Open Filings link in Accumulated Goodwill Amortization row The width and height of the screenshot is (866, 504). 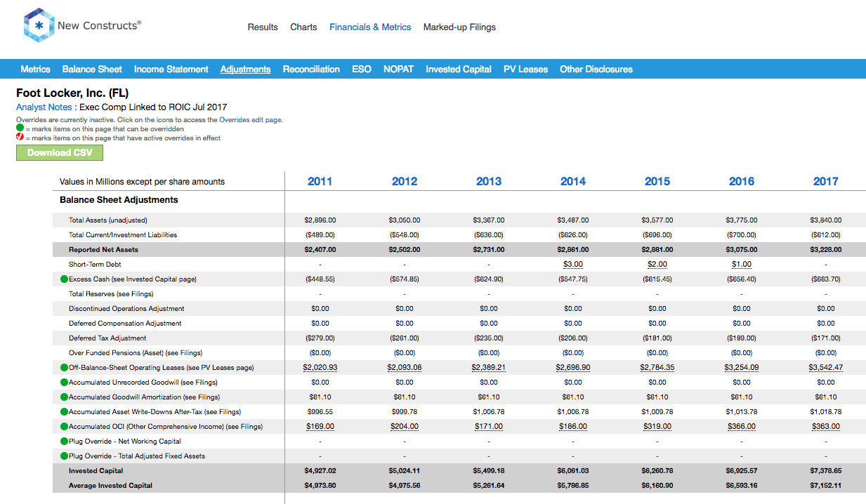(x=208, y=397)
